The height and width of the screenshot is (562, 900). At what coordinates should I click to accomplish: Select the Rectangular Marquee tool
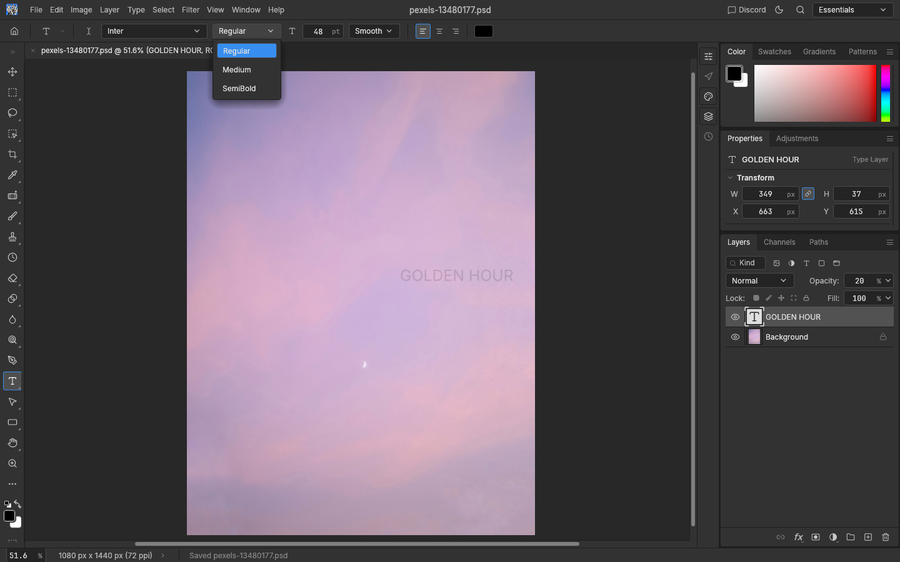click(12, 92)
